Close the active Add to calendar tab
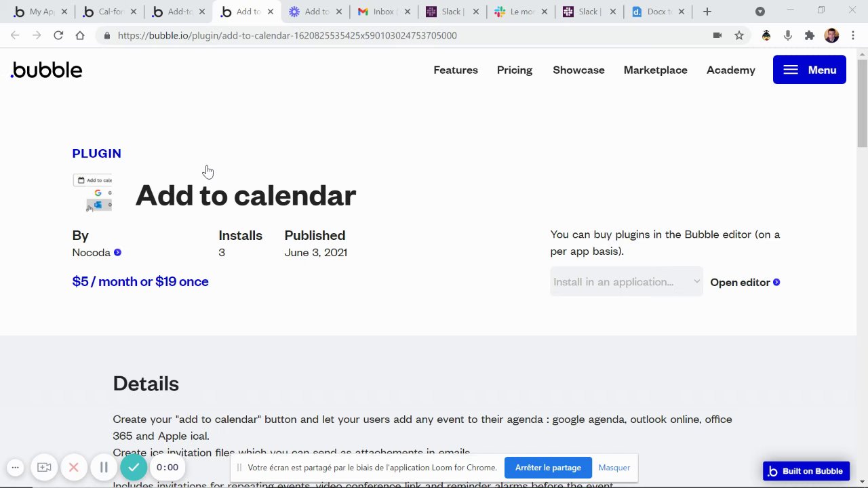This screenshot has width=868, height=488. [271, 12]
